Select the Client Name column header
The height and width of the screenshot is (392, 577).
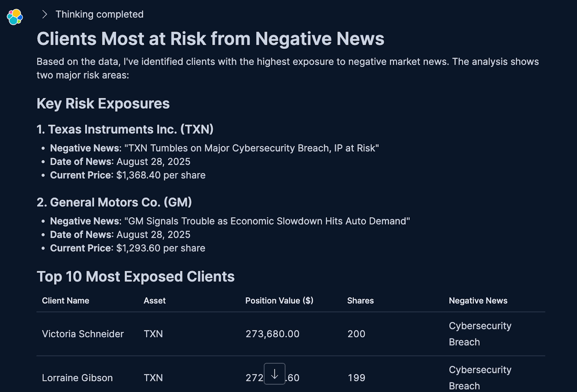pyautogui.click(x=65, y=300)
